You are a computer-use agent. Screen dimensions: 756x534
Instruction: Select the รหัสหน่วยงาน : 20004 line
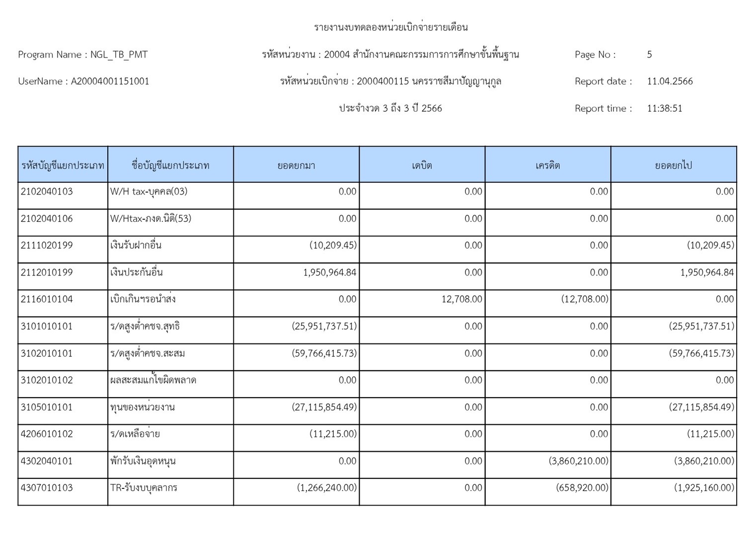point(390,55)
